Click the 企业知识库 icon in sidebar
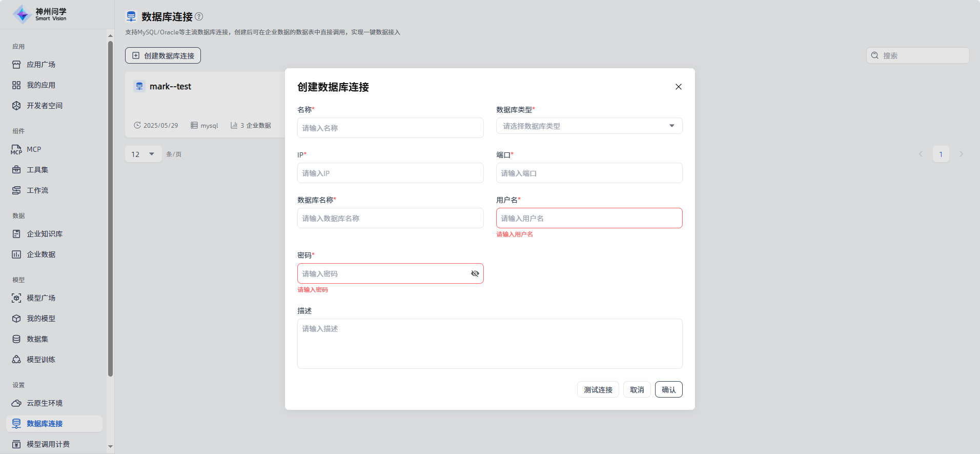Viewport: 980px width, 454px height. 16,234
